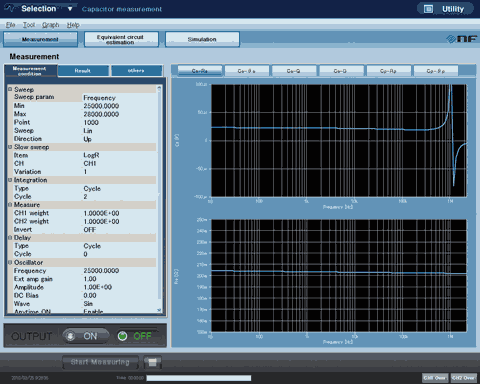Show the Cs-Q graph tab
480x384 pixels.
[294, 71]
